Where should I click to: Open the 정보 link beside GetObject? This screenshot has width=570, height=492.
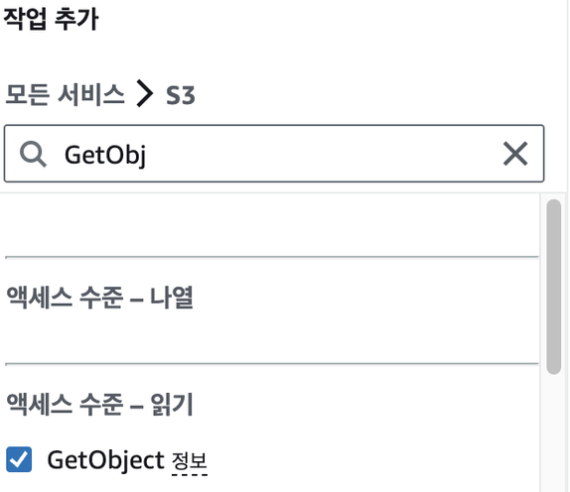(x=189, y=461)
